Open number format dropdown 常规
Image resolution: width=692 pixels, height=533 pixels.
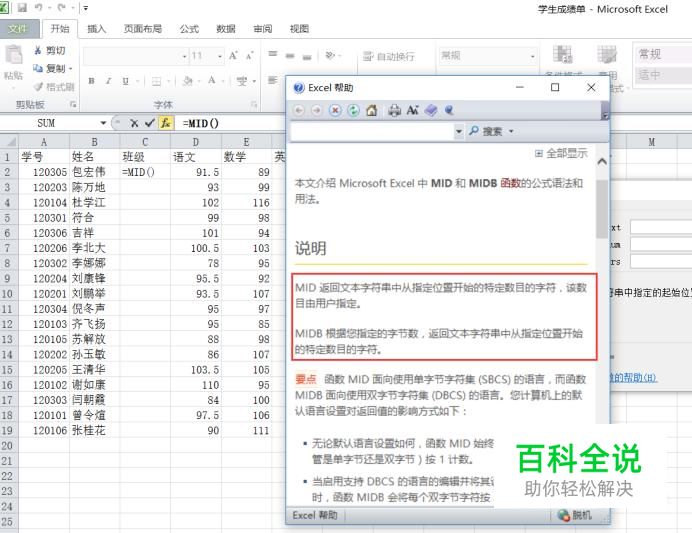tap(533, 56)
